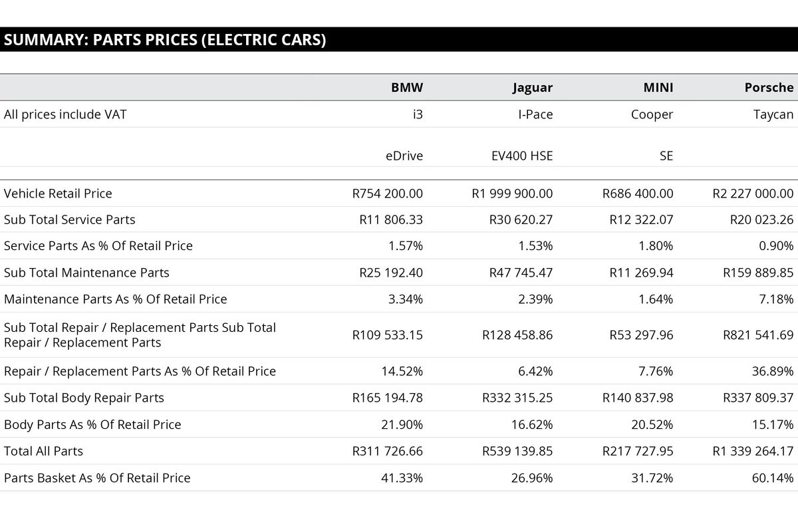798x532 pixels.
Task: Click the Porsche column header
Action: coord(769,87)
